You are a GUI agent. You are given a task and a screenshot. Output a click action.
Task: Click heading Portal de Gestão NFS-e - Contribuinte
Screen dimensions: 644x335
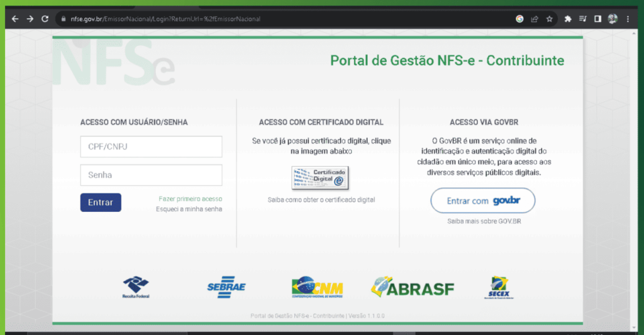point(447,60)
